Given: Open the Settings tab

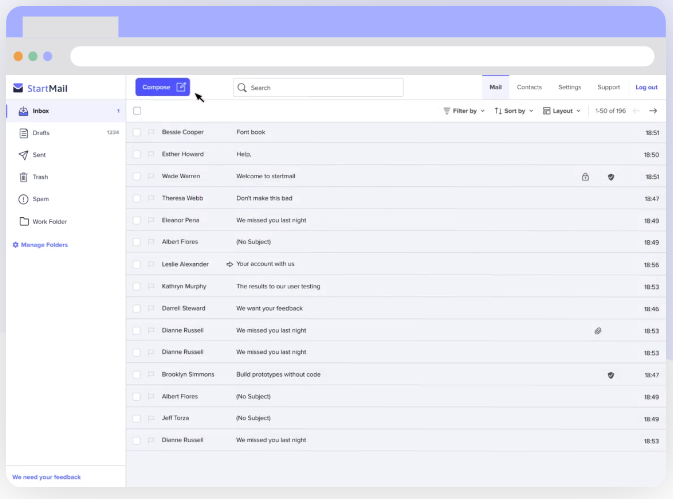Looking at the screenshot, I should point(569,87).
